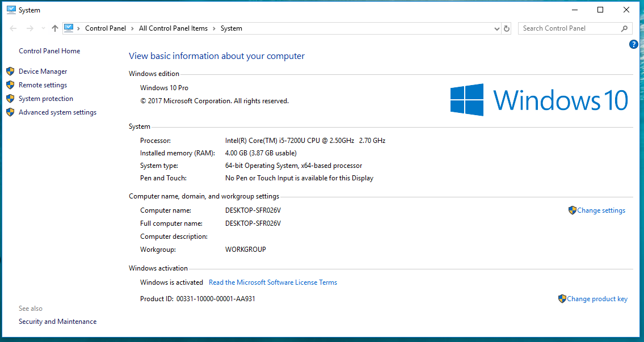This screenshot has height=342, width=644.
Task: Open Remote settings
Action: click(43, 85)
